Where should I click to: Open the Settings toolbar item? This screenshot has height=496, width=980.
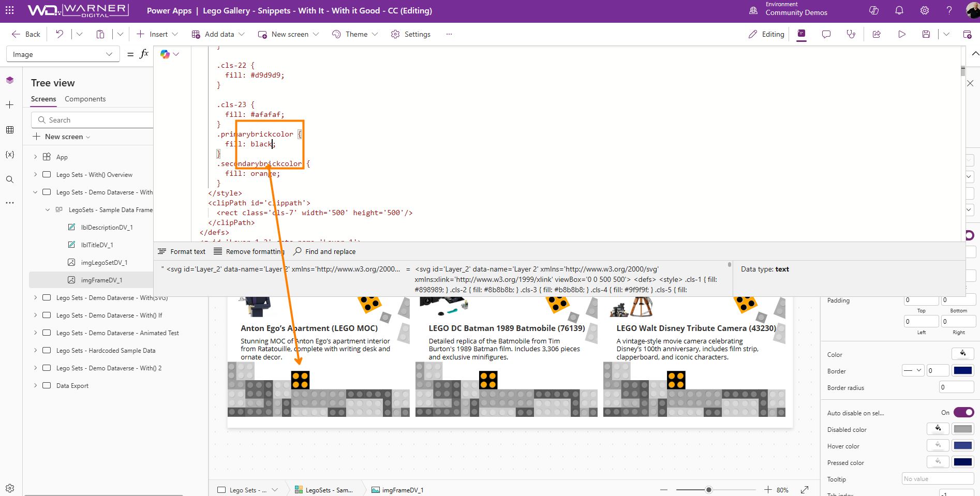click(x=411, y=34)
